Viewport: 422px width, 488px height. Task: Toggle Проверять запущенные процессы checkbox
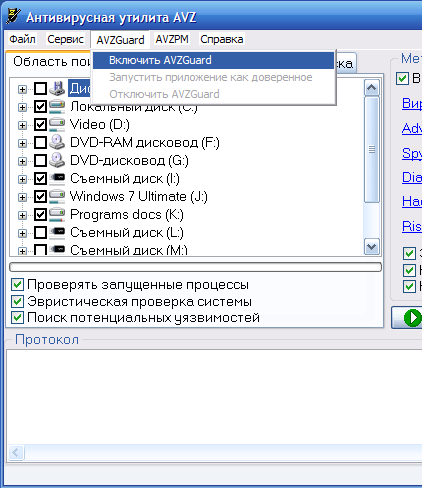click(17, 285)
